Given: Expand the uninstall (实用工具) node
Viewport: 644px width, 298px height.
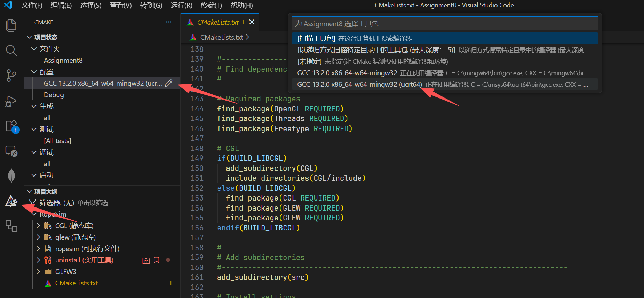Looking at the screenshot, I should [38, 260].
